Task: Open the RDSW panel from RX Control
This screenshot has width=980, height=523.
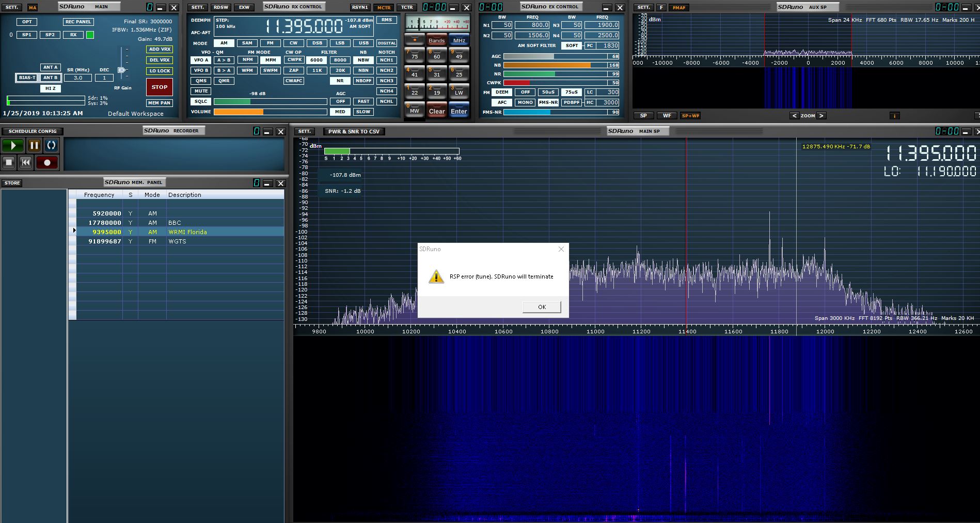Action: tap(221, 7)
